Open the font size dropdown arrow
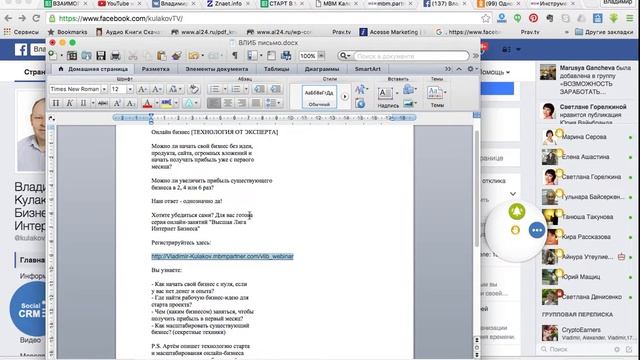The height and width of the screenshot is (360, 640). coord(130,89)
